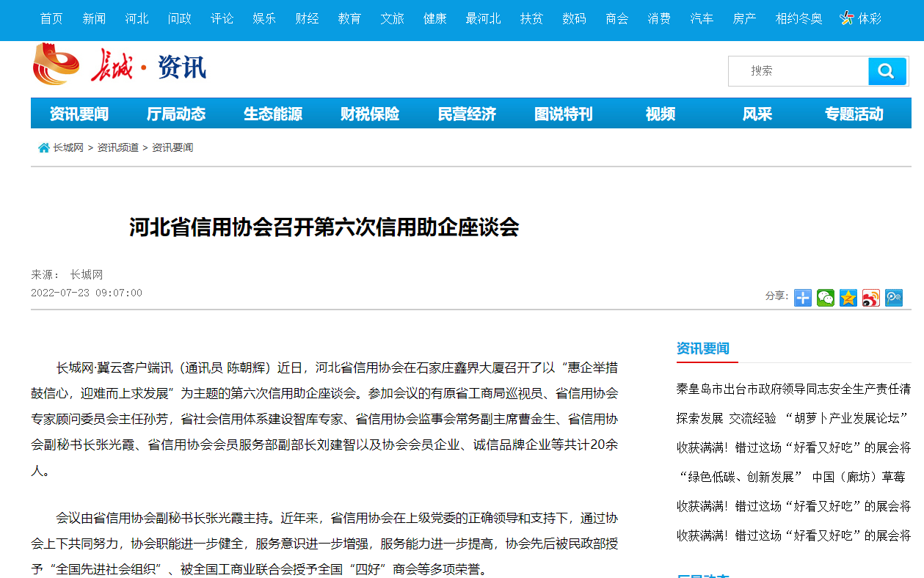The width and height of the screenshot is (924, 578).
Task: Open the 资讯要闻 tab in blue navigation bar
Action: (79, 114)
